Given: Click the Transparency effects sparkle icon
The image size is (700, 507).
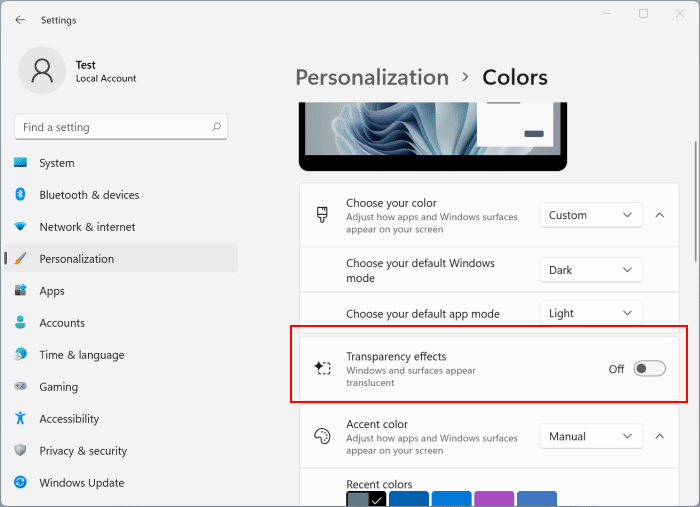Looking at the screenshot, I should point(322,368).
